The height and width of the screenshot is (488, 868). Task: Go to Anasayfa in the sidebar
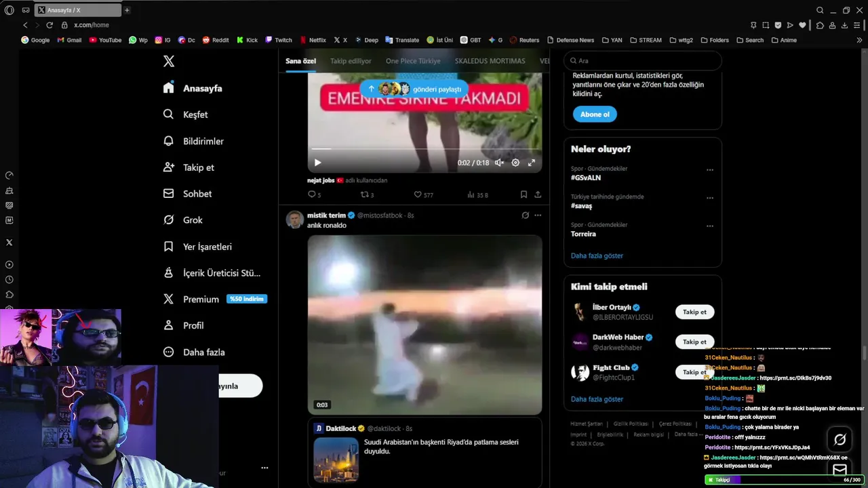193,88
